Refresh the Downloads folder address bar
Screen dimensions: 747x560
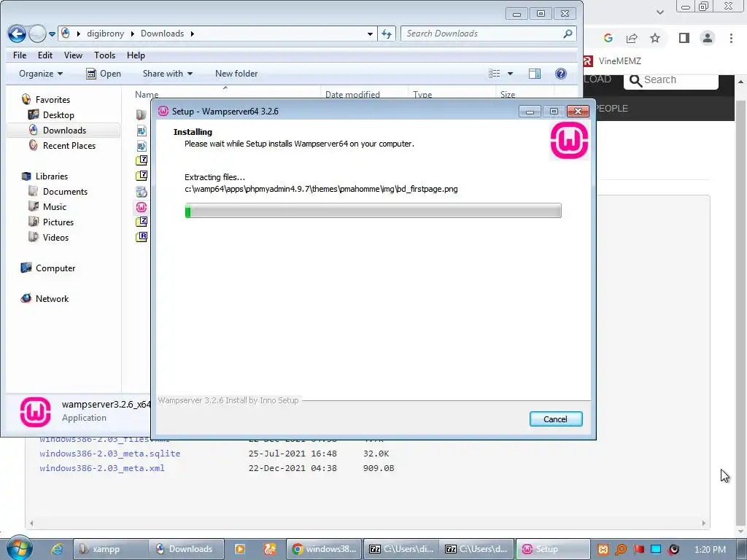coord(387,34)
